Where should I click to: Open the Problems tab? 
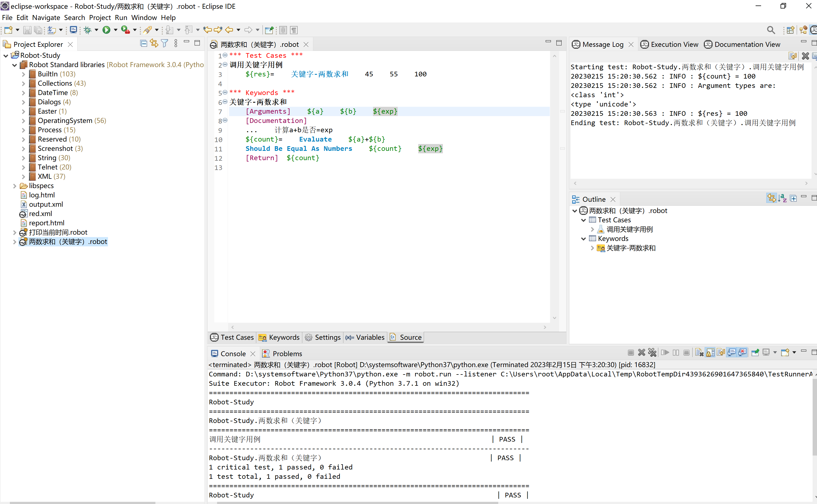click(282, 353)
